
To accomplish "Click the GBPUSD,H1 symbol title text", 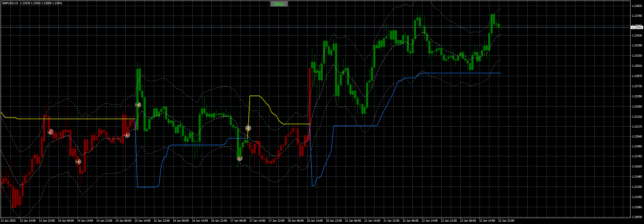I will click(10, 3).
